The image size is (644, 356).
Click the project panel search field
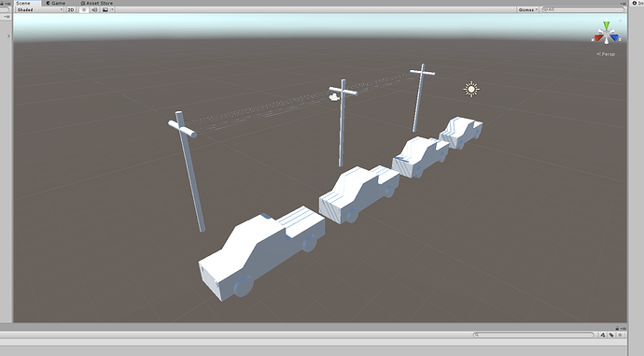click(x=533, y=335)
